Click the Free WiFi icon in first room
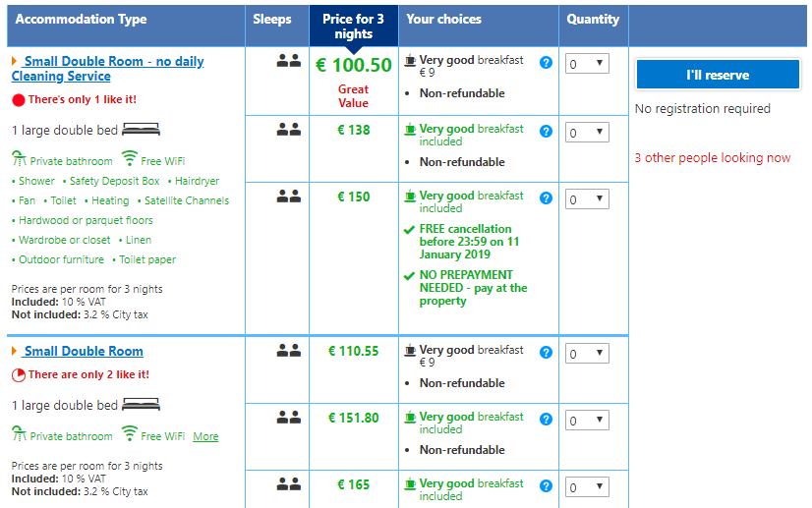Image resolution: width=812 pixels, height=508 pixels. pos(130,159)
